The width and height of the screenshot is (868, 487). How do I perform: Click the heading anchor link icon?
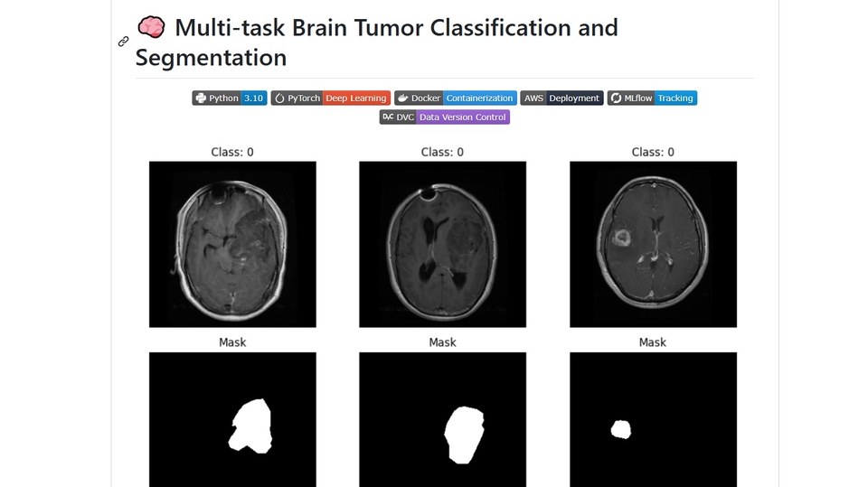point(124,42)
